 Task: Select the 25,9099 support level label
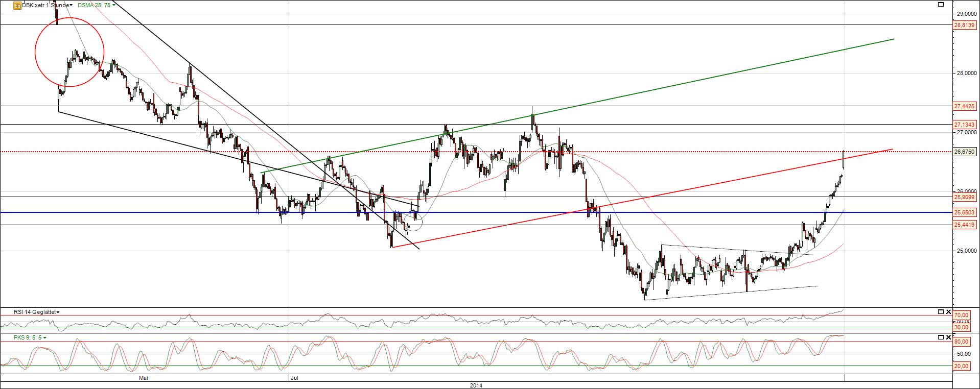coord(965,197)
